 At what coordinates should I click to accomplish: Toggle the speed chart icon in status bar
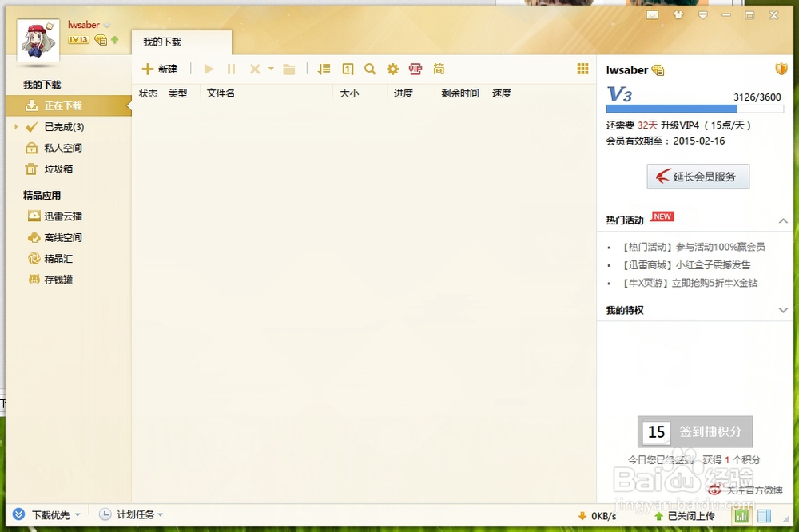pyautogui.click(x=741, y=516)
